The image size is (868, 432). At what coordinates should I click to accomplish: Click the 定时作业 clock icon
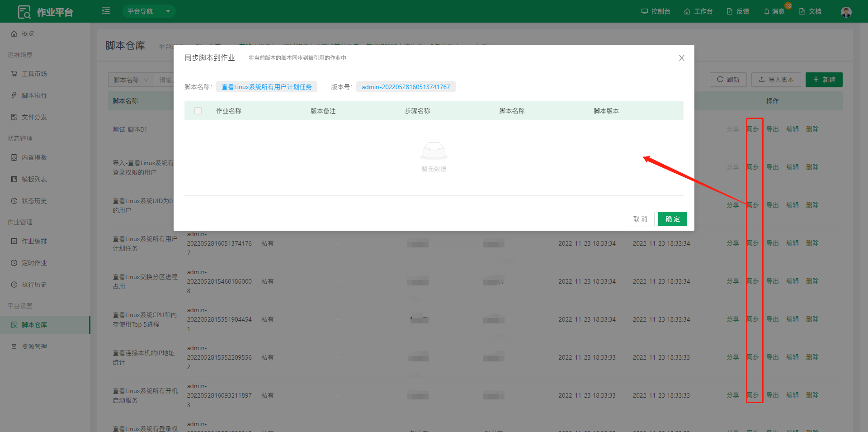click(14, 263)
